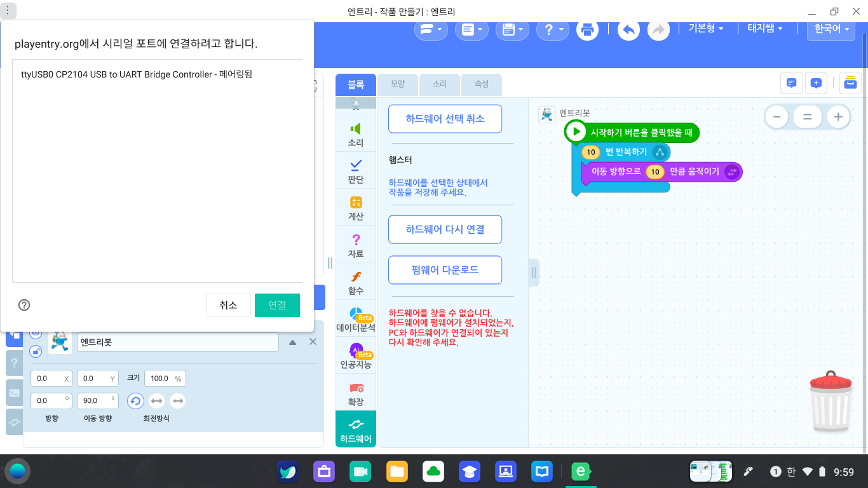
Task: Click the red trash can in the workspace
Action: pos(832,402)
